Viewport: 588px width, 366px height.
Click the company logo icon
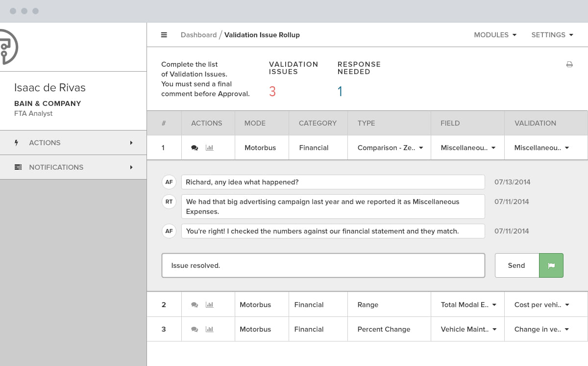coord(8,47)
